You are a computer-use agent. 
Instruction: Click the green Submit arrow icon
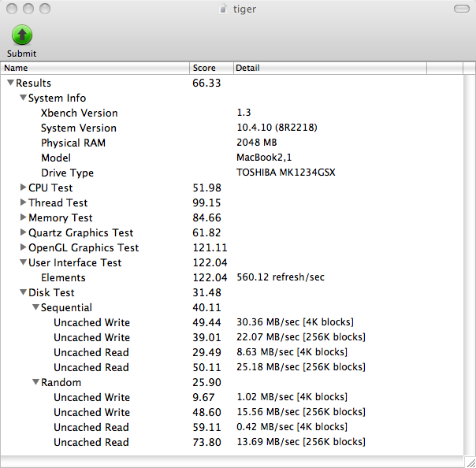[22, 35]
